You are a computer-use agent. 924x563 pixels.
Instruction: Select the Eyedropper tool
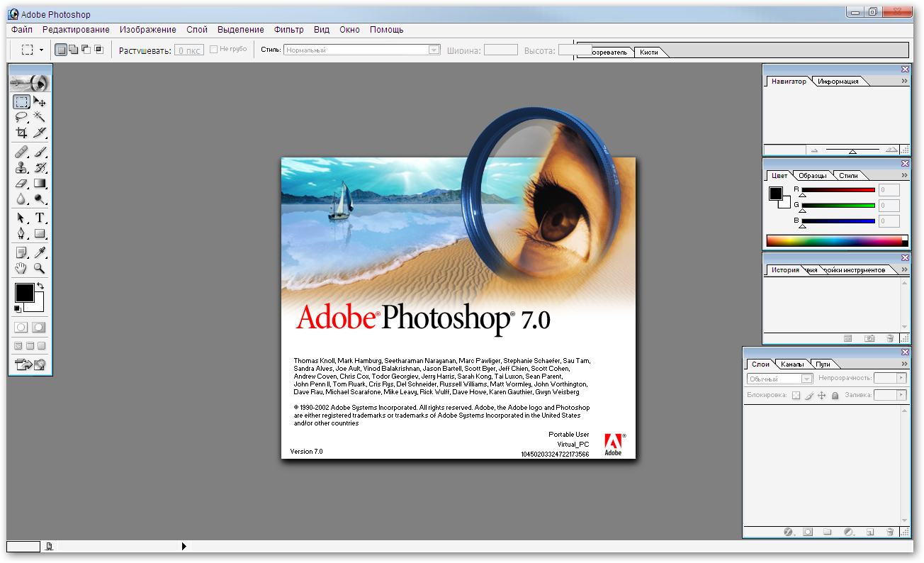click(40, 252)
